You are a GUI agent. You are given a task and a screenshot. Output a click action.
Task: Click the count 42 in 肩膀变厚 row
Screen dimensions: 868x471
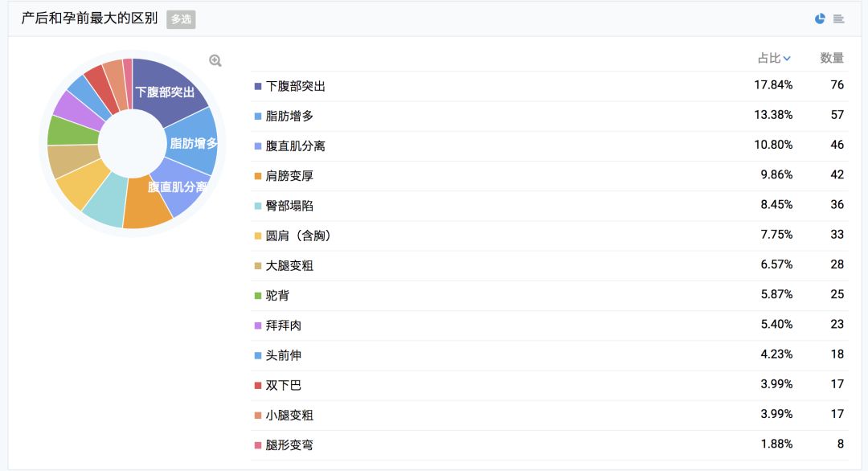click(x=837, y=174)
